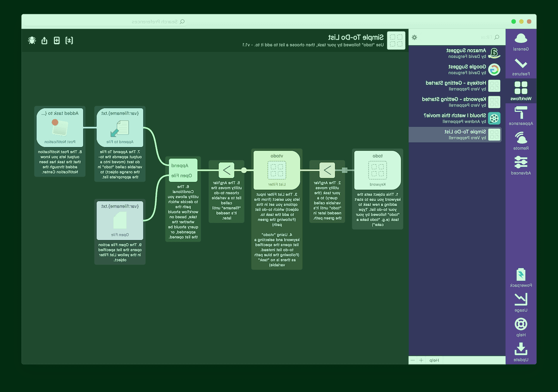
Task: Select the Arg/Var node beside todo Keyword
Action: coord(327,170)
